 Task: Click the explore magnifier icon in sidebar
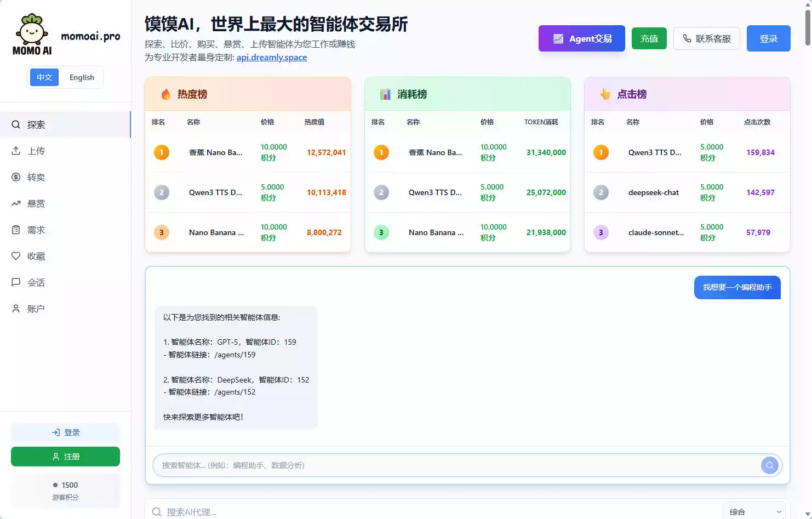pyautogui.click(x=16, y=124)
